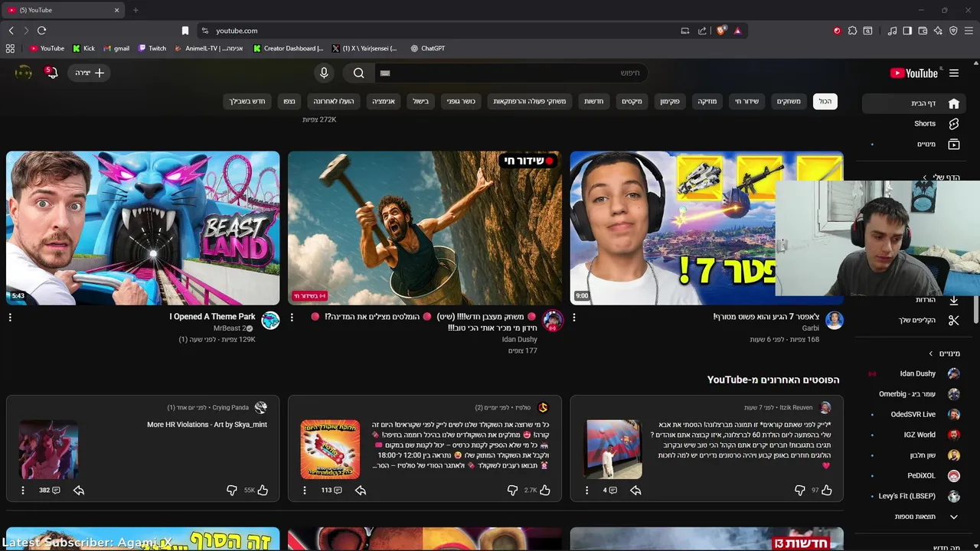This screenshot has width=980, height=551.
Task: Open the browser extensions puzzle icon
Action: coord(852,31)
